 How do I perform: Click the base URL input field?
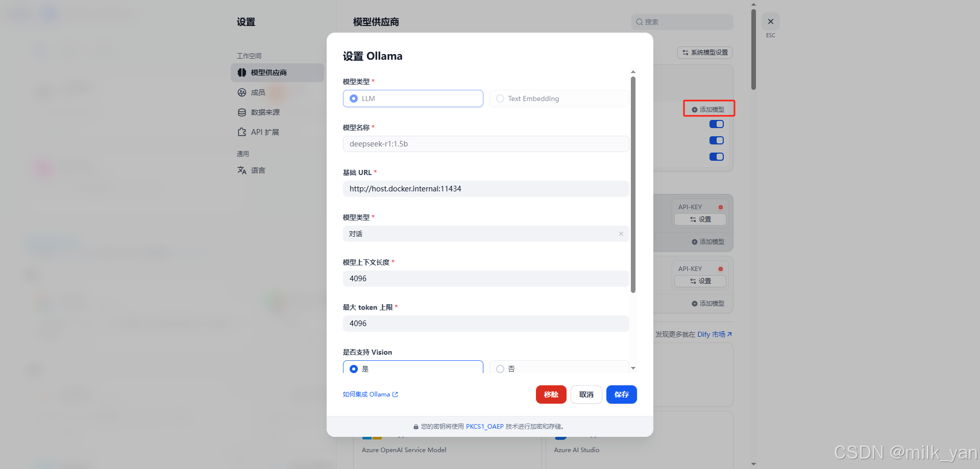tap(486, 189)
